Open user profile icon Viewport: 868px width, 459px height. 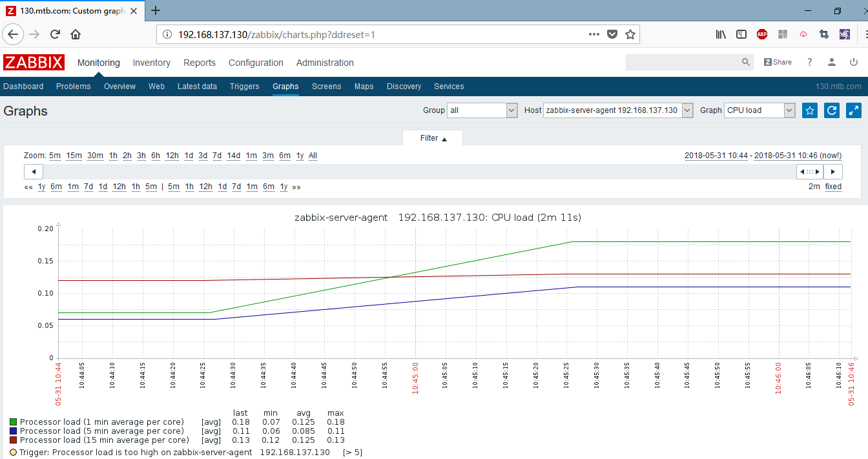click(x=832, y=62)
